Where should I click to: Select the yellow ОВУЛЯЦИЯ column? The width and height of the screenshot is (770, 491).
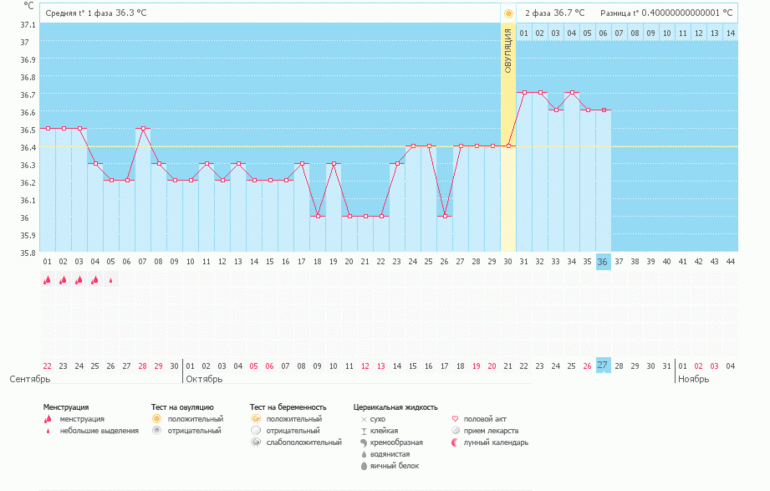pos(508,140)
